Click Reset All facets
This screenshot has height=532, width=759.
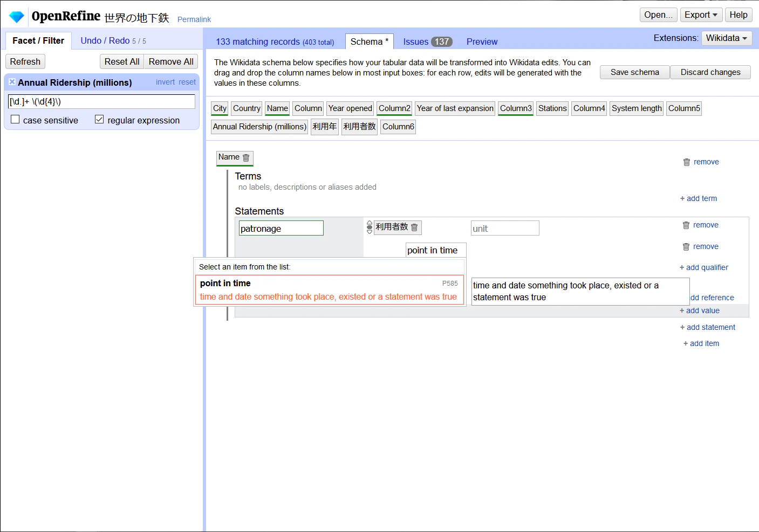point(122,61)
